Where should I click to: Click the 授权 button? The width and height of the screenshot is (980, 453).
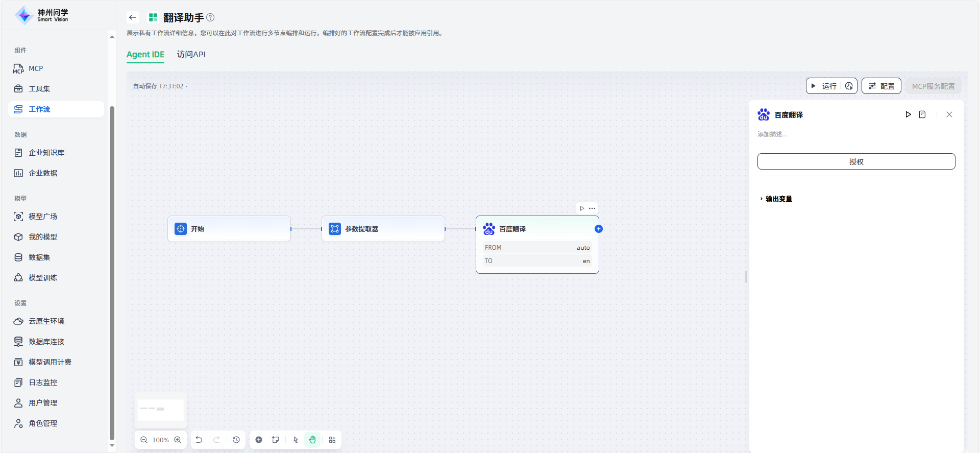[x=856, y=161]
